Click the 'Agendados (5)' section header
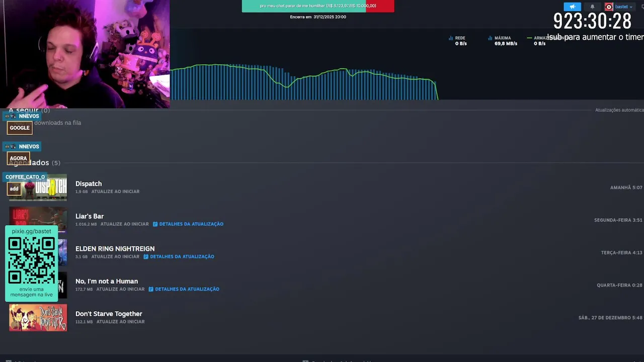The image size is (644, 362). point(34,162)
